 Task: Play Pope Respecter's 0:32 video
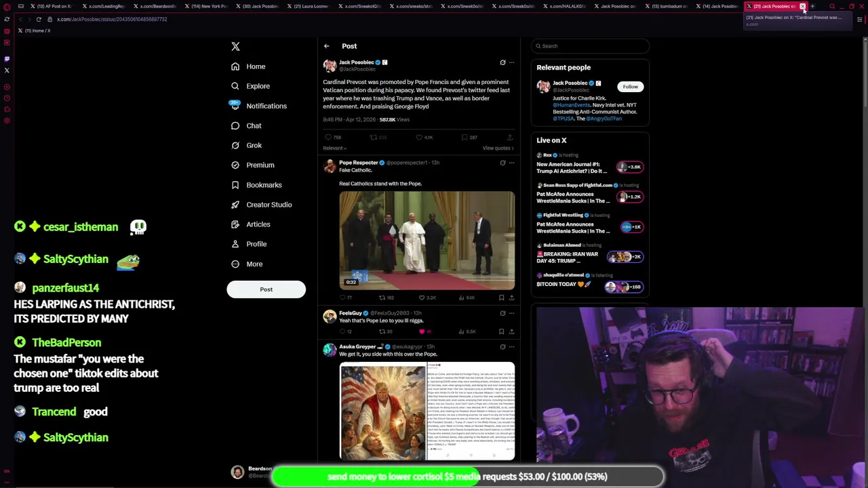pyautogui.click(x=427, y=241)
